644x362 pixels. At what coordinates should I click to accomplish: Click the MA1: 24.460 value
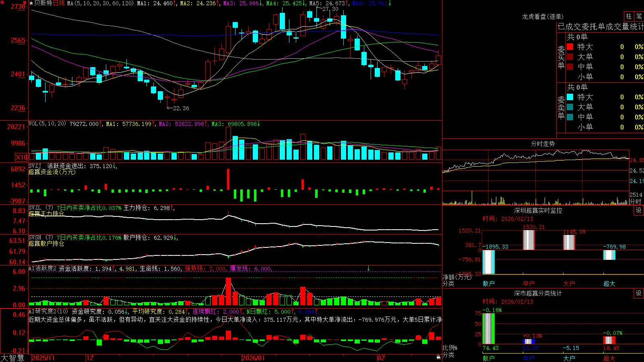pyautogui.click(x=156, y=3)
